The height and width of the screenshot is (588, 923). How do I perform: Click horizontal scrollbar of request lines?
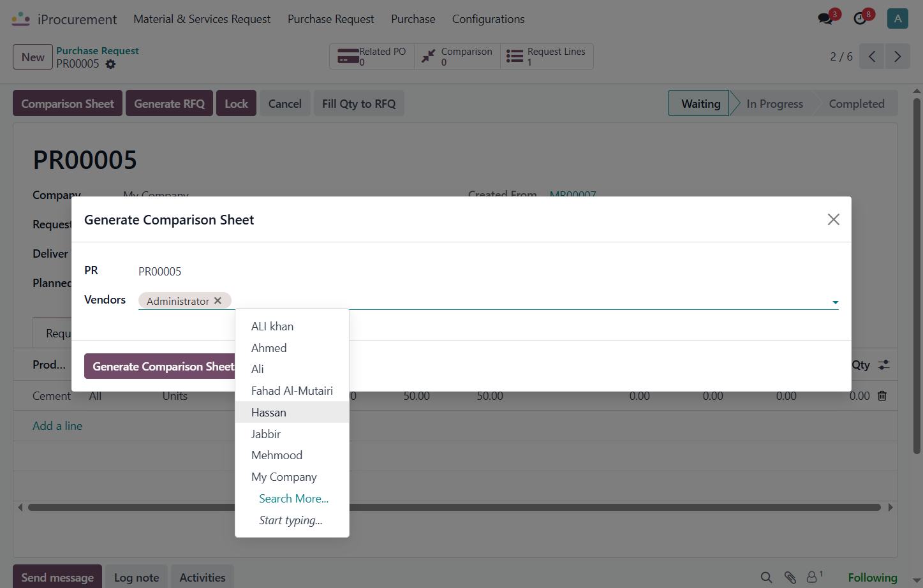(454, 508)
